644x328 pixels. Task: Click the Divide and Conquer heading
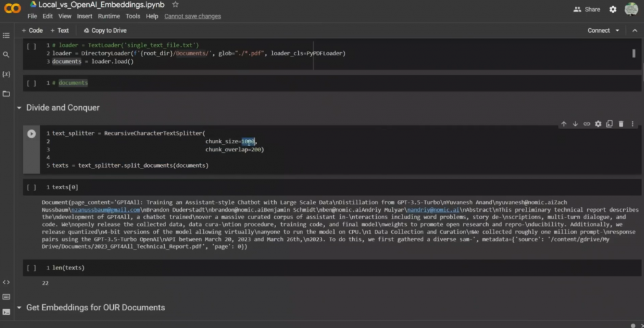[x=63, y=108]
